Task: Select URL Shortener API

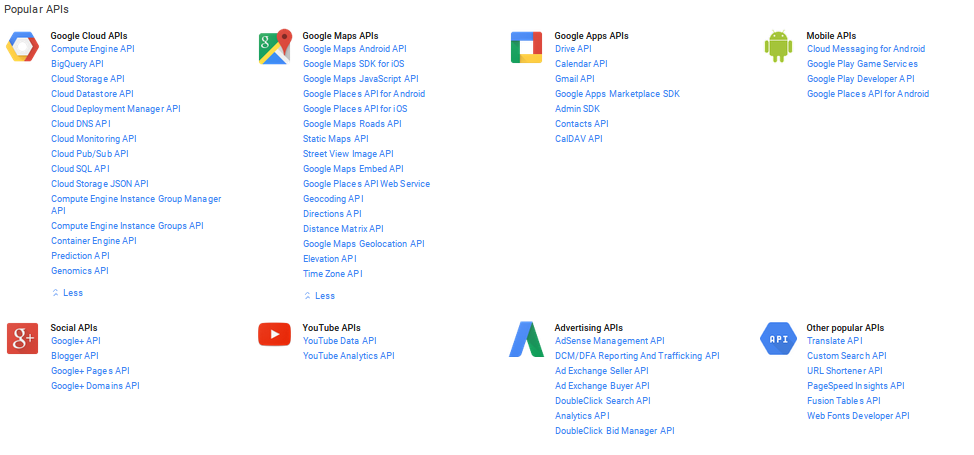Action: click(x=845, y=370)
